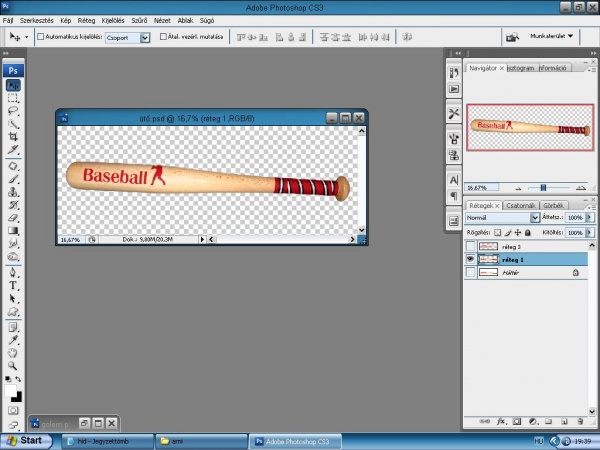The image size is (600, 450).
Task: Select the Pen tool
Action: pyautogui.click(x=13, y=272)
